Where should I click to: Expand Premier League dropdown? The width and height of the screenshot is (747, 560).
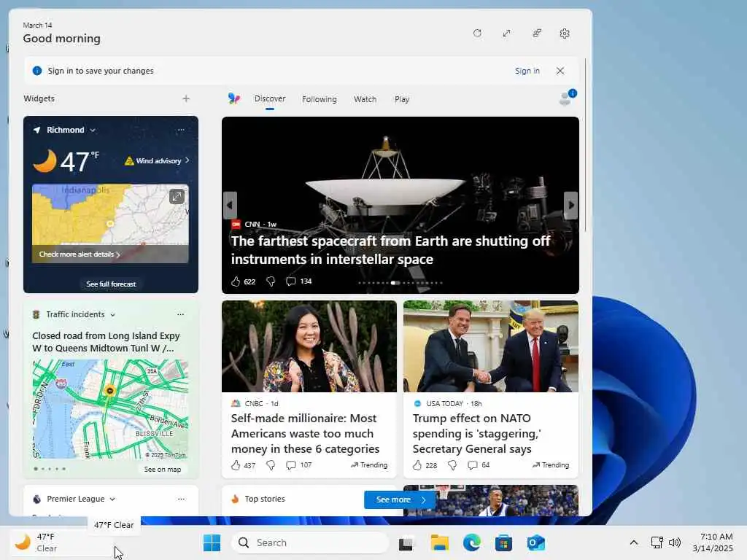(112, 499)
